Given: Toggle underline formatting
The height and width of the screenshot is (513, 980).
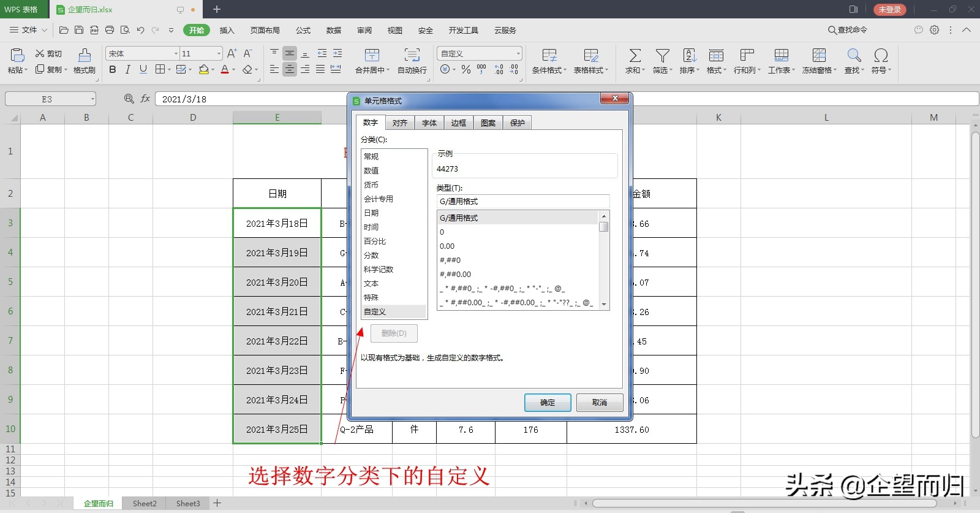Looking at the screenshot, I should [x=143, y=69].
